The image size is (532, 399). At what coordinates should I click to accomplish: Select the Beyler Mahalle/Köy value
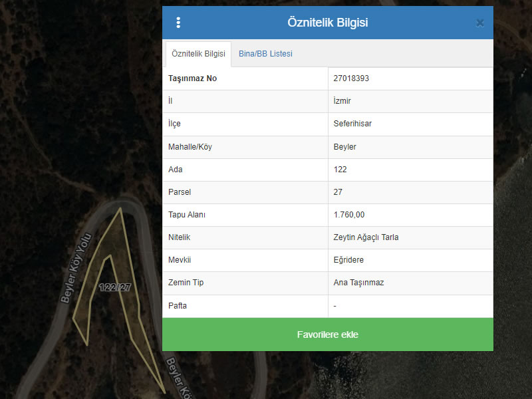344,147
